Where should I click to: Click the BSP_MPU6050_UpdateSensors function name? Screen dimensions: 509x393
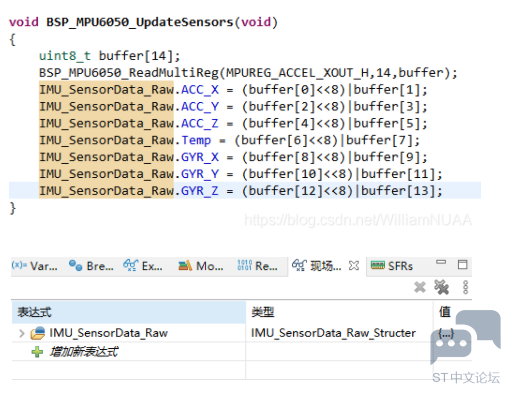[140, 22]
